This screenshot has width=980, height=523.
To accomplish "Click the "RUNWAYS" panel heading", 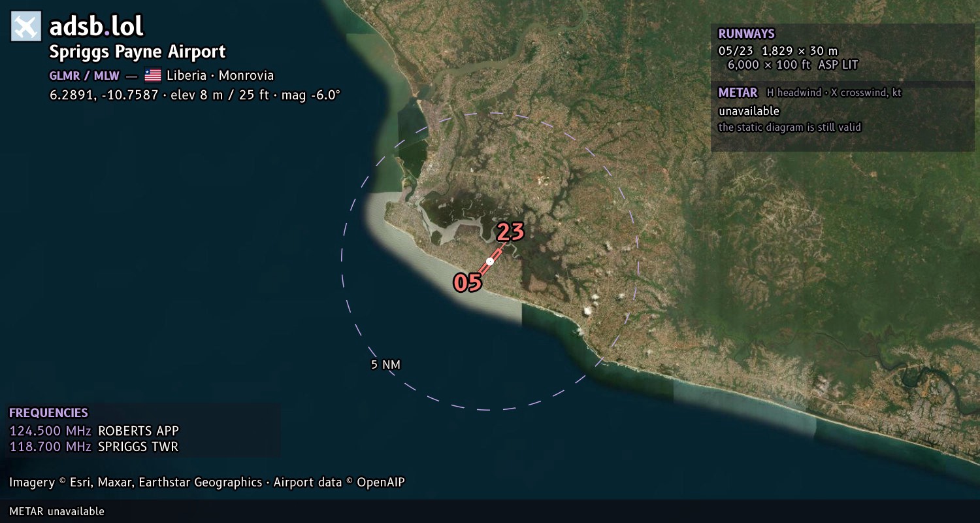I will (746, 34).
